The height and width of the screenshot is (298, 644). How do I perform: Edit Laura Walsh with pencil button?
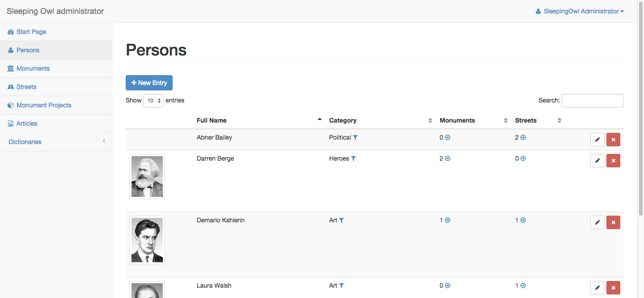(597, 288)
